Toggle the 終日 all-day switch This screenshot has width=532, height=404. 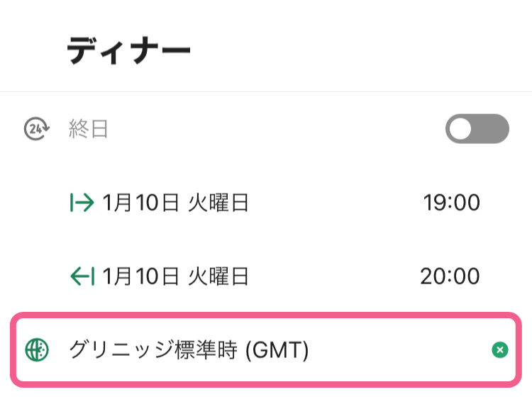477,129
